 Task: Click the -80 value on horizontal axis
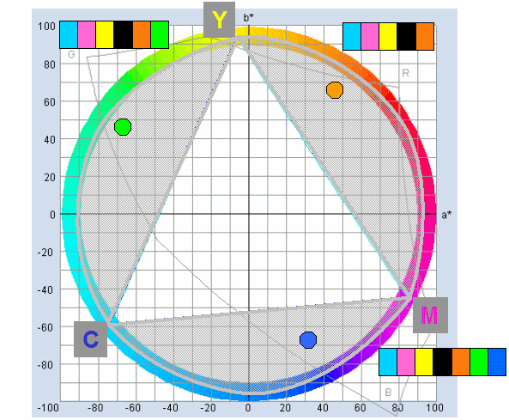click(x=95, y=408)
